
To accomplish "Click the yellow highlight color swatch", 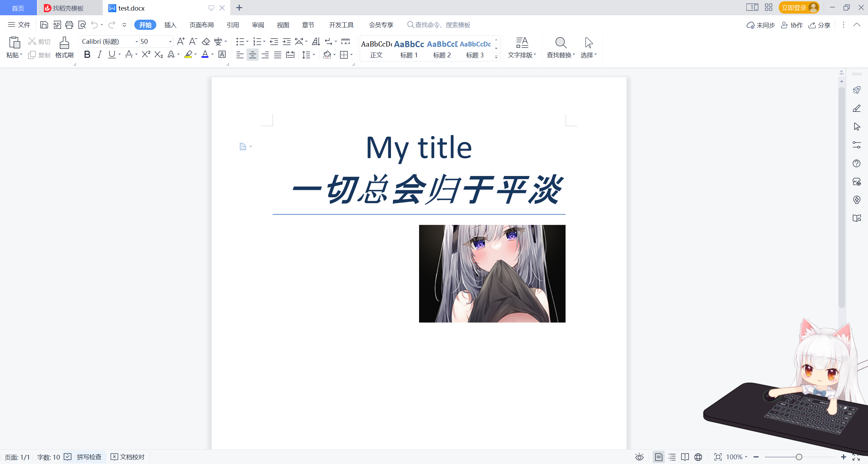I will (x=188, y=54).
